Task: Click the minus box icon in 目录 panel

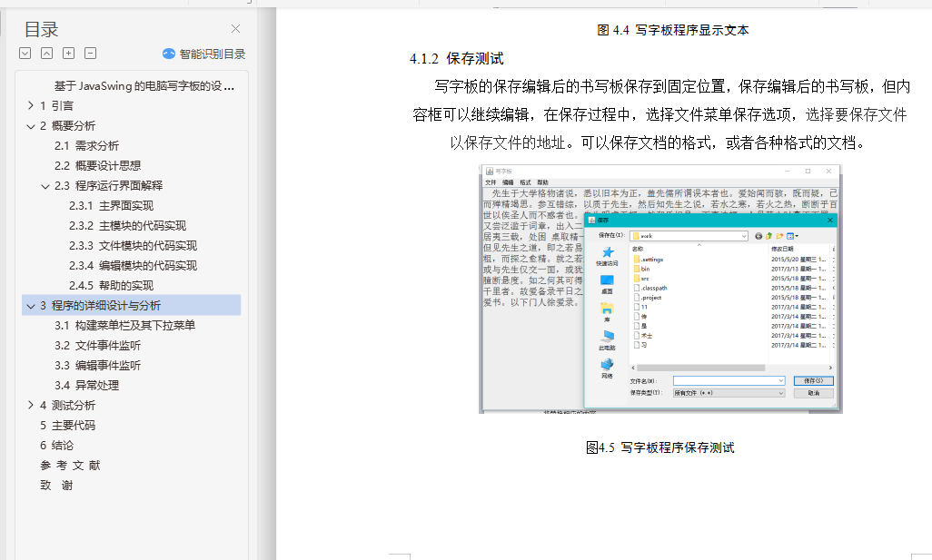Action: (90, 53)
